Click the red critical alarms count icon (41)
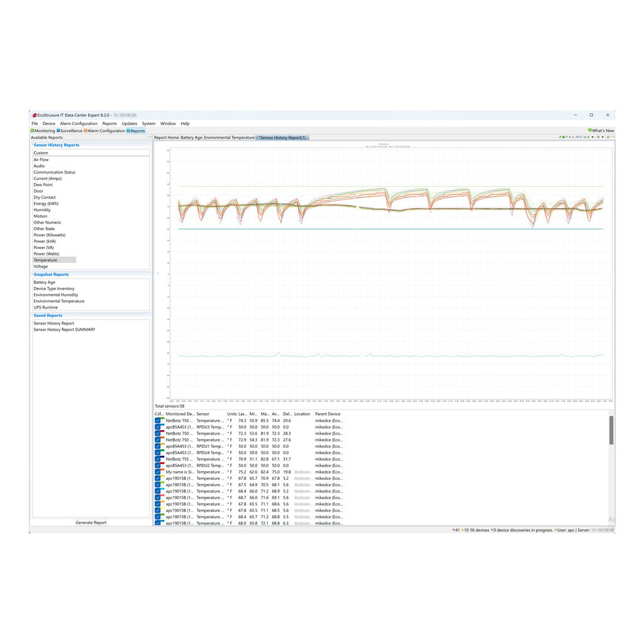 (x=453, y=530)
